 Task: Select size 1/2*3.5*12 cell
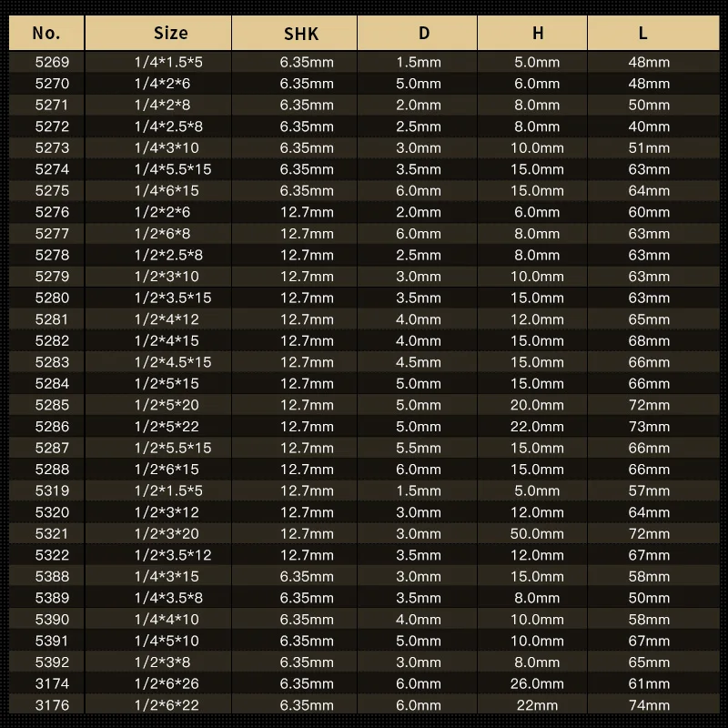(x=173, y=555)
